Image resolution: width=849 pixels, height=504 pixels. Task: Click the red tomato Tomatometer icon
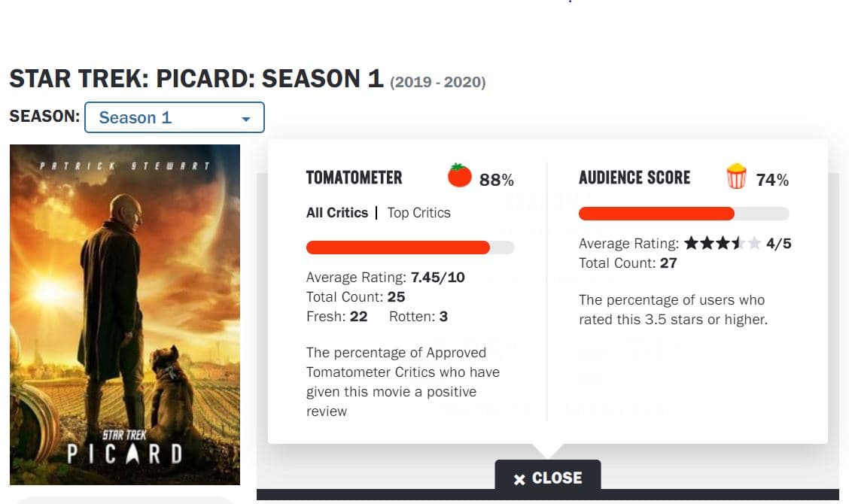click(x=459, y=175)
